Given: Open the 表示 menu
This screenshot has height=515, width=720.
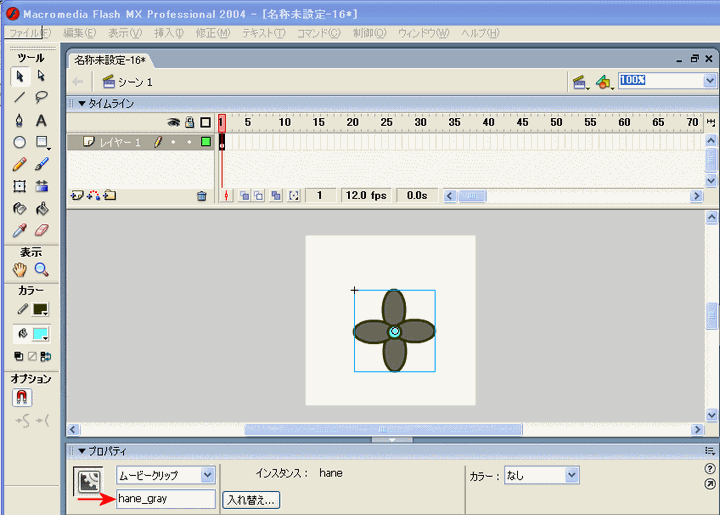Looking at the screenshot, I should pos(125,33).
